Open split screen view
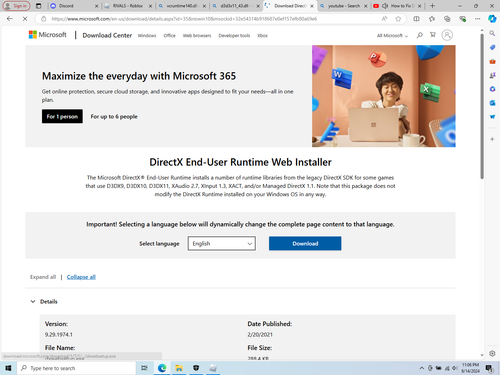500x375 pixels. [416, 19]
